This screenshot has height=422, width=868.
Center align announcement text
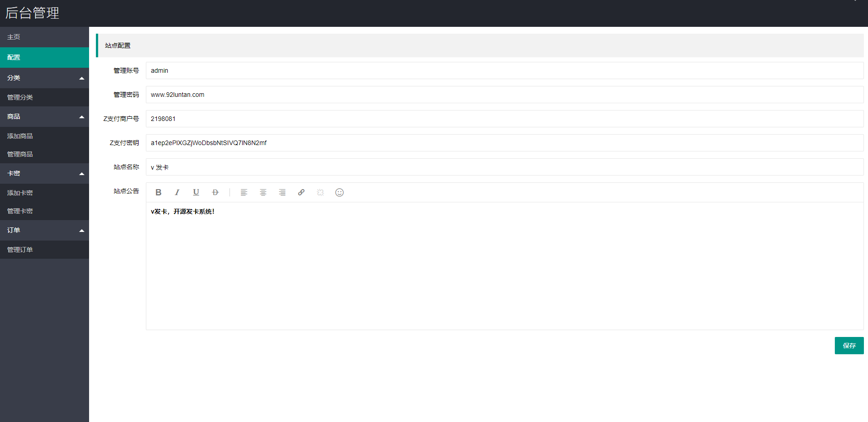click(263, 192)
